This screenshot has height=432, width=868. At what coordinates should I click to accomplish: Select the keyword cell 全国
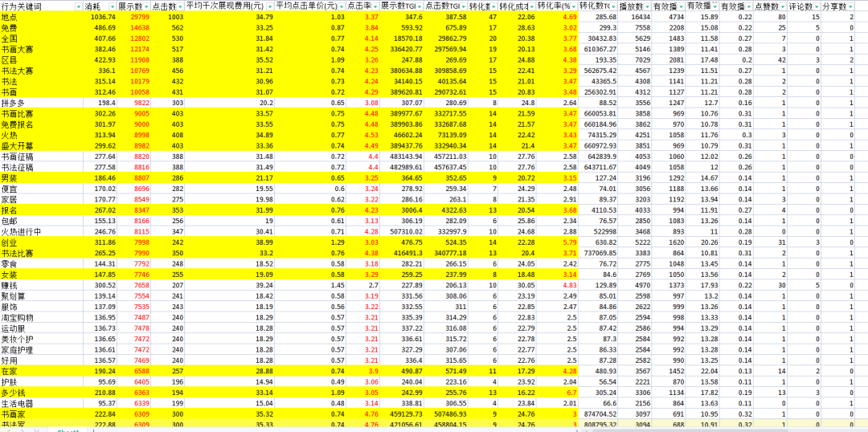click(x=42, y=39)
